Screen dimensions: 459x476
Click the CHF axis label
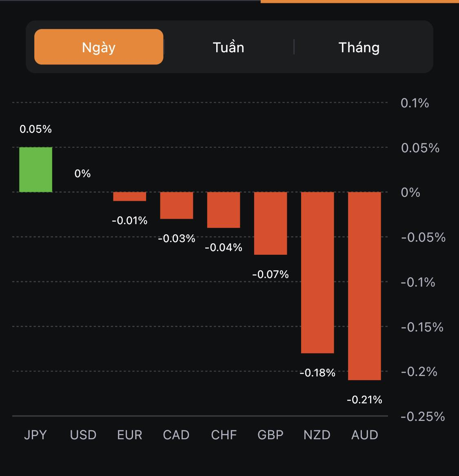click(224, 435)
